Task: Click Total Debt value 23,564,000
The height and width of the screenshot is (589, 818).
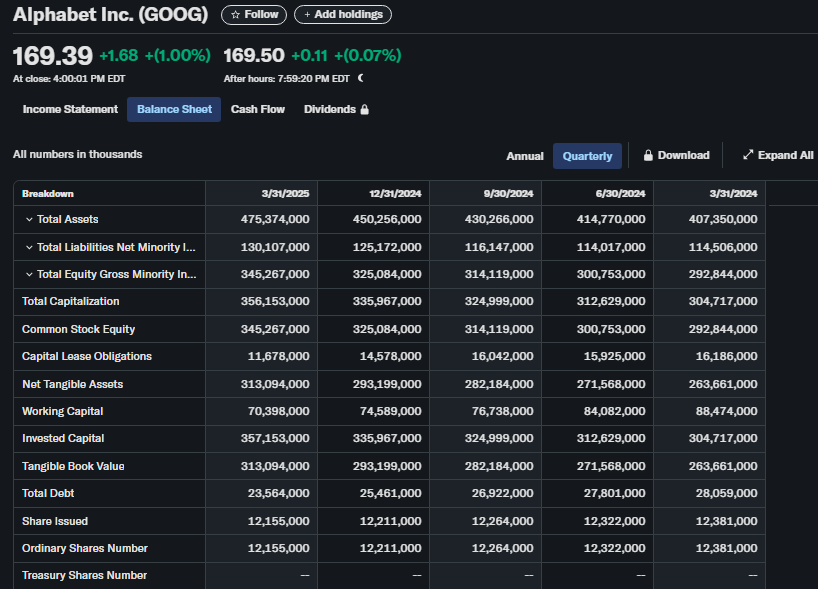Action: coord(278,494)
